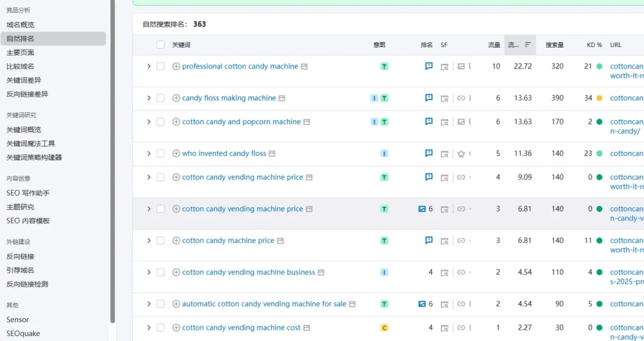Viewport: 644px width, 341px height.
Task: Click the image pack rank icon for 'automatic cotton candy vending machine for sale'
Action: coord(422,304)
